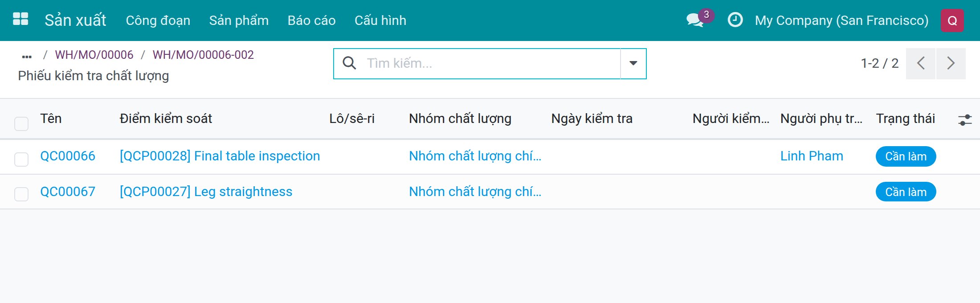Go to WH/MO/00006 breadcrumb
This screenshot has width=980, height=303.
tap(94, 55)
